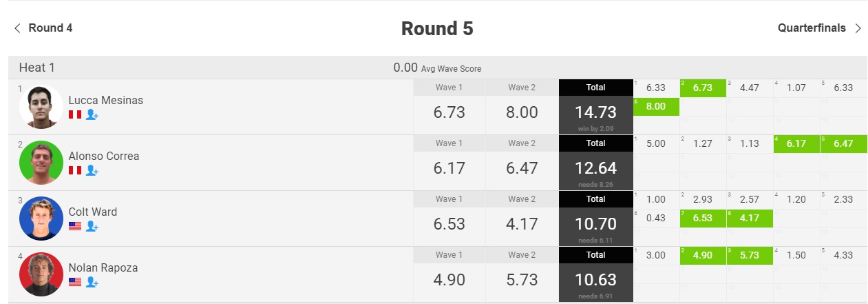Click the Peru flag beside Lucca Mesinas
The height and width of the screenshot is (304, 868).
coord(75,114)
